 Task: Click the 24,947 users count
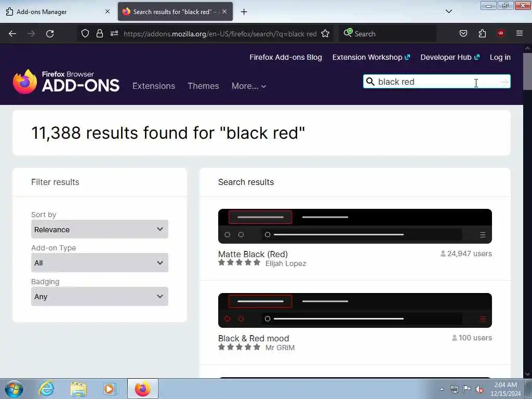click(466, 254)
